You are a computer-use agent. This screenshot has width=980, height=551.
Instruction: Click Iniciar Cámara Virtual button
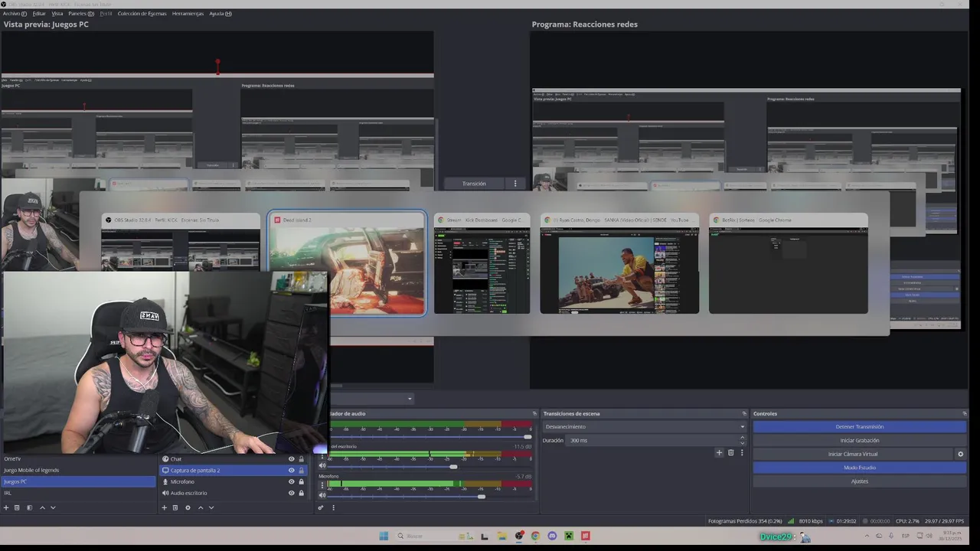[853, 454]
